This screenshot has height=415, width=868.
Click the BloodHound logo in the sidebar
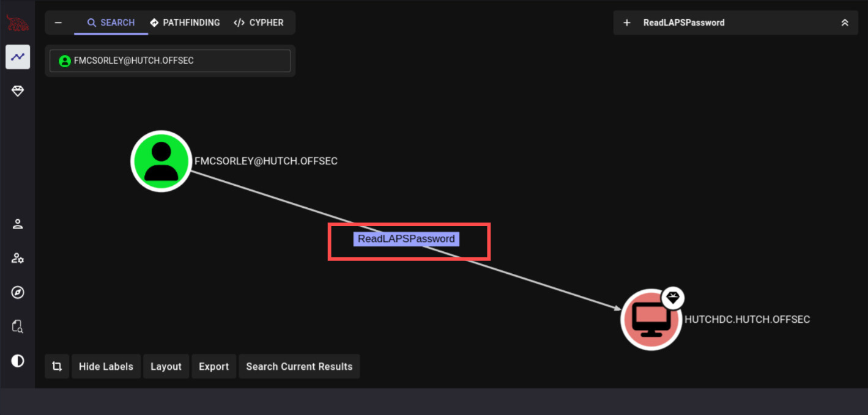(17, 23)
